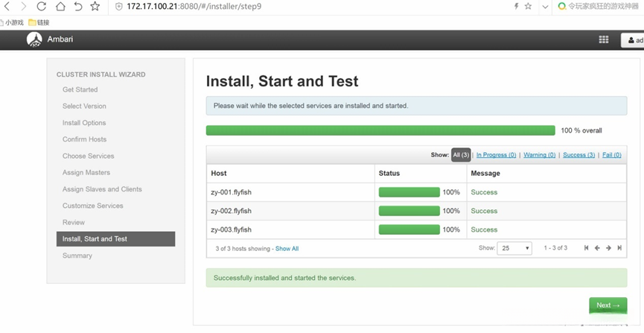Expand the admin user dropdown
644x333 pixels.
pyautogui.click(x=633, y=40)
